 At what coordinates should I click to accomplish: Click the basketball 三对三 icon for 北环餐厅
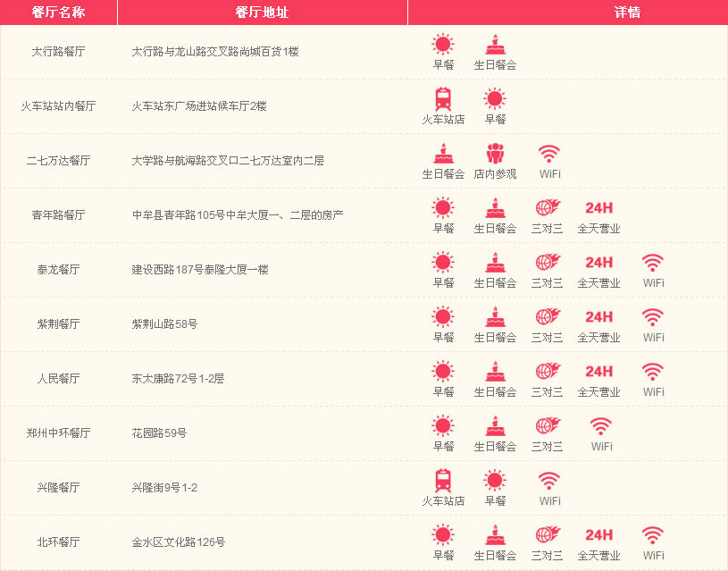(547, 535)
